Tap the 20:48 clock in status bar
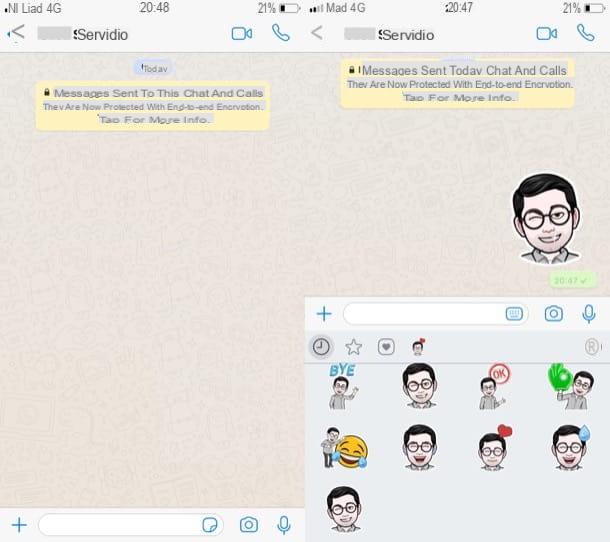Screen dimensions: 610x542 [154, 7]
